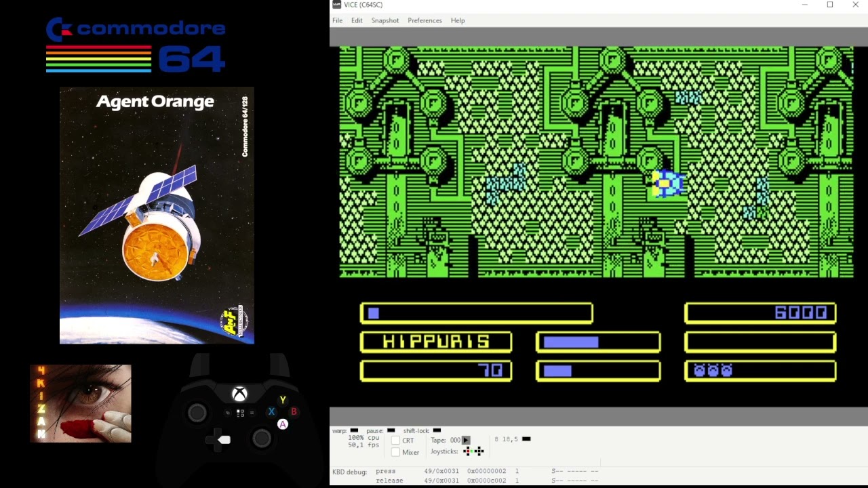Click the drive 8 activity LED
Viewport: 868px width, 488px height.
(526, 439)
